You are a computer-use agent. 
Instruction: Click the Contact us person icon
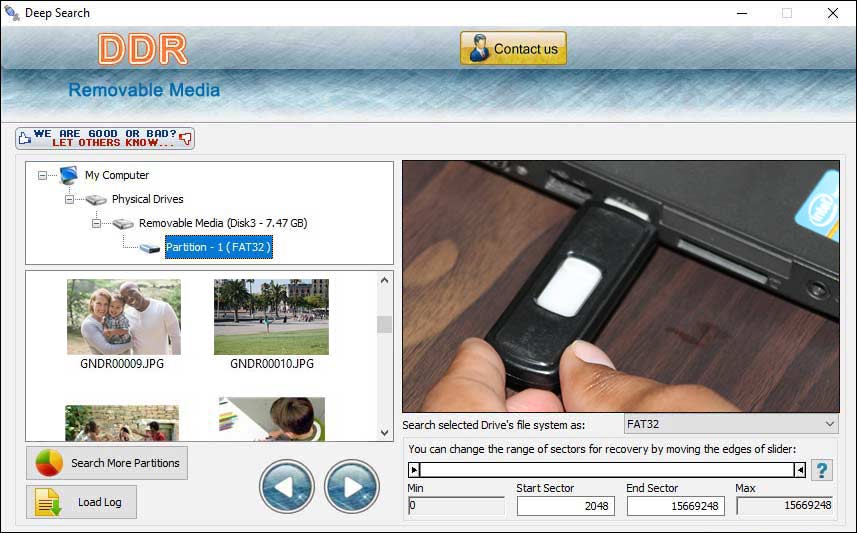click(x=479, y=48)
